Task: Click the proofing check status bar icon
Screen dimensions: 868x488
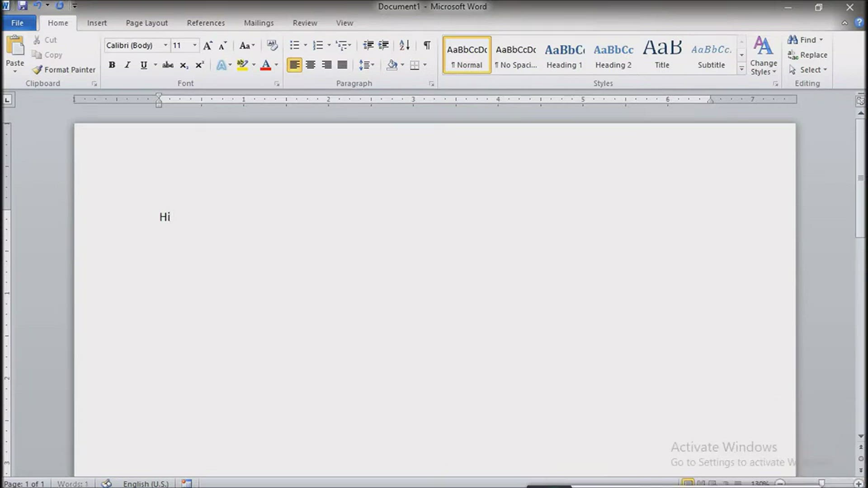Action: pos(106,483)
